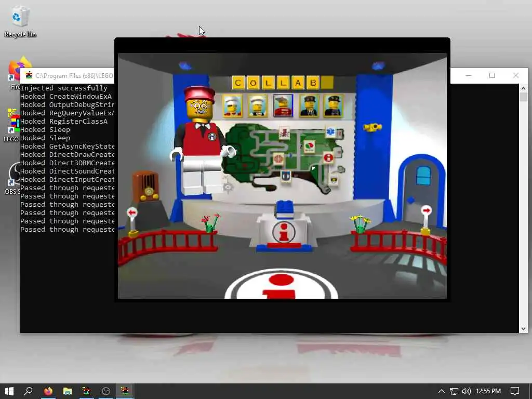The height and width of the screenshot is (399, 532).
Task: Open the red info symbol on center podium
Action: point(284,232)
